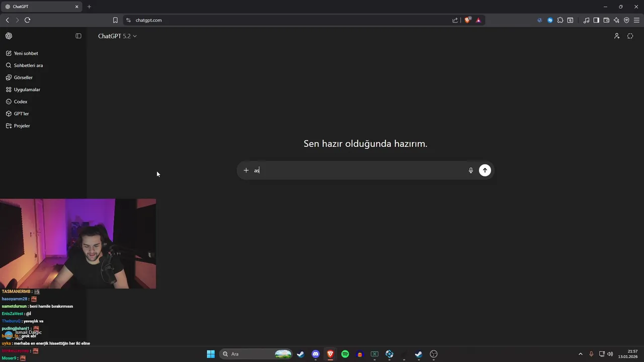Click the webcam overlay video
The image size is (644, 362).
[x=78, y=244]
